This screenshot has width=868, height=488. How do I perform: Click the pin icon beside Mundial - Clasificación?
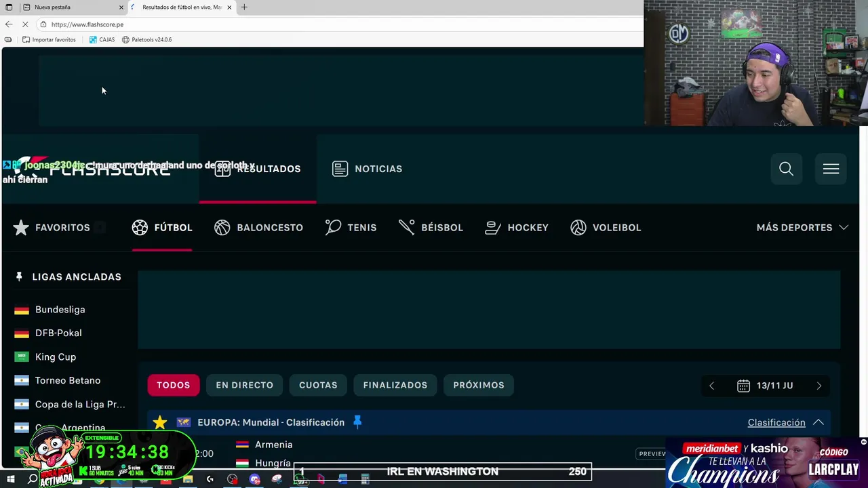point(357,422)
